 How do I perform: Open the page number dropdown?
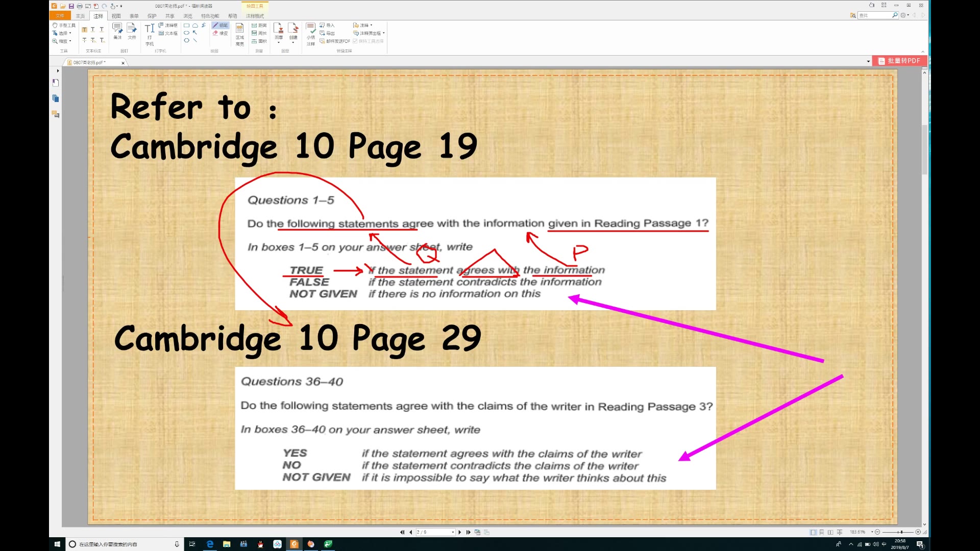pos(453,532)
